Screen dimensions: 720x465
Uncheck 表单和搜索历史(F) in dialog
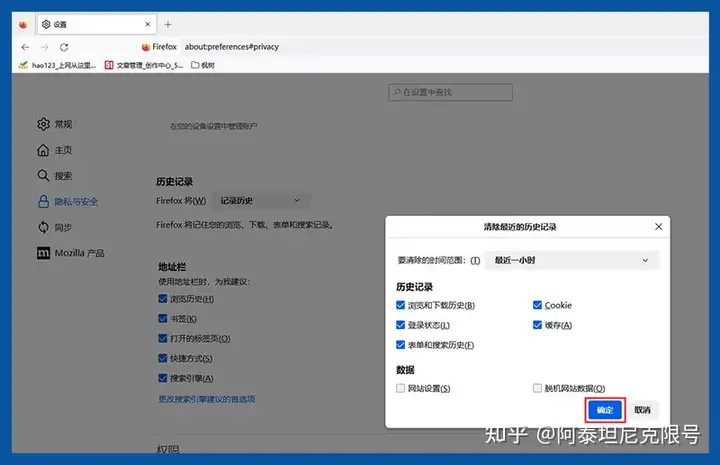tap(400, 345)
